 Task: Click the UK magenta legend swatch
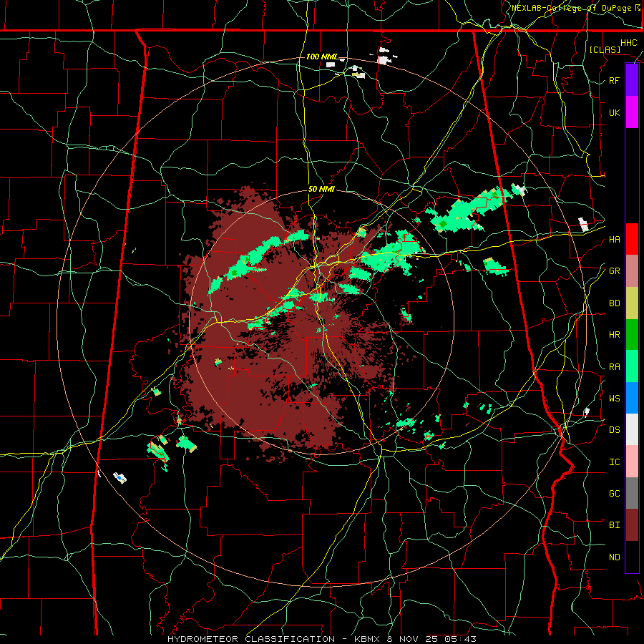coord(632,112)
